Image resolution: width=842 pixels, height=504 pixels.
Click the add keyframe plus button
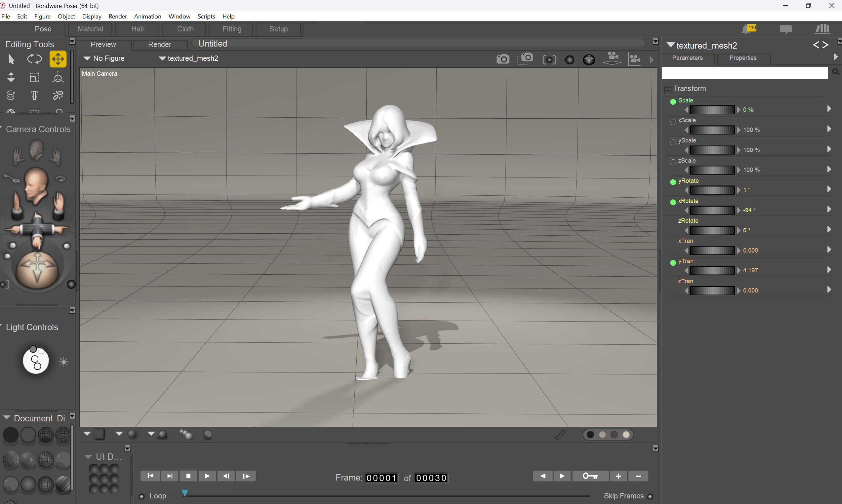tap(619, 476)
